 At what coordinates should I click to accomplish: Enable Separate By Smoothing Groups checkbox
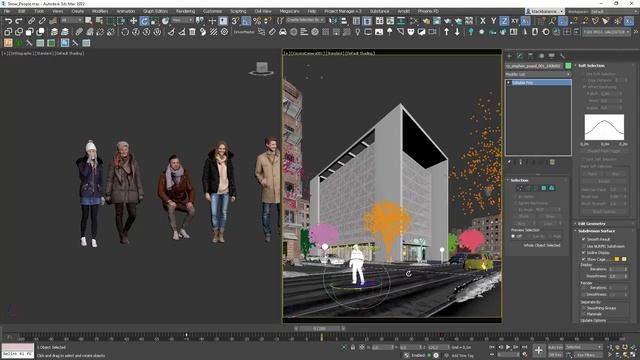[583, 308]
